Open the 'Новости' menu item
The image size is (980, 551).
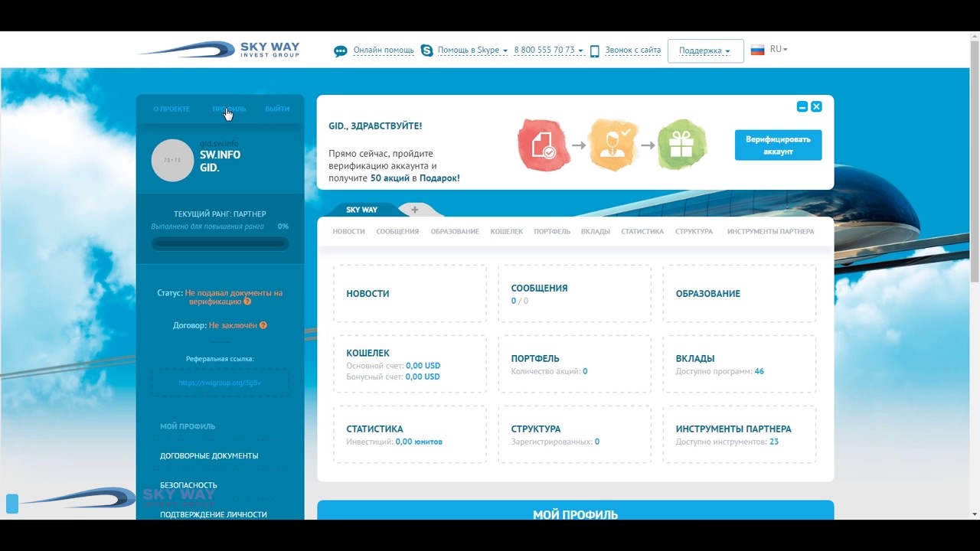tap(348, 231)
